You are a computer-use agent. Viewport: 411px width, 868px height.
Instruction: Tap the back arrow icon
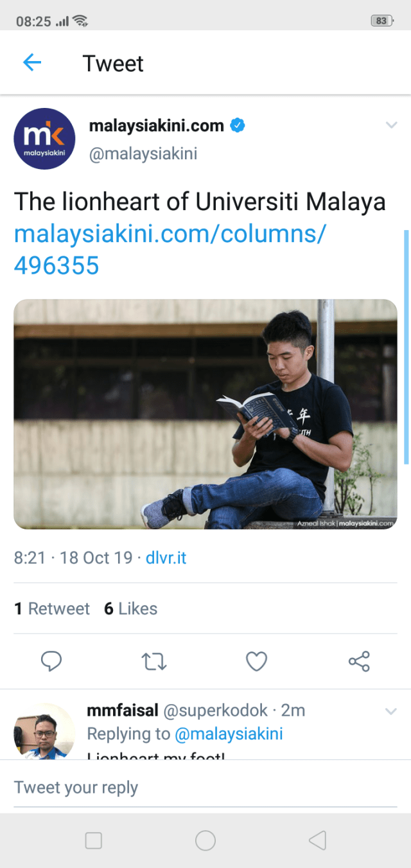[31, 62]
